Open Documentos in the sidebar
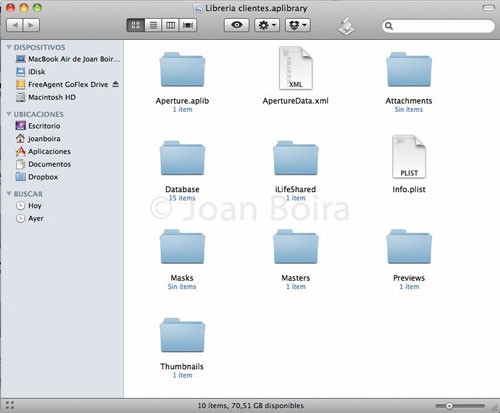 [x=43, y=164]
